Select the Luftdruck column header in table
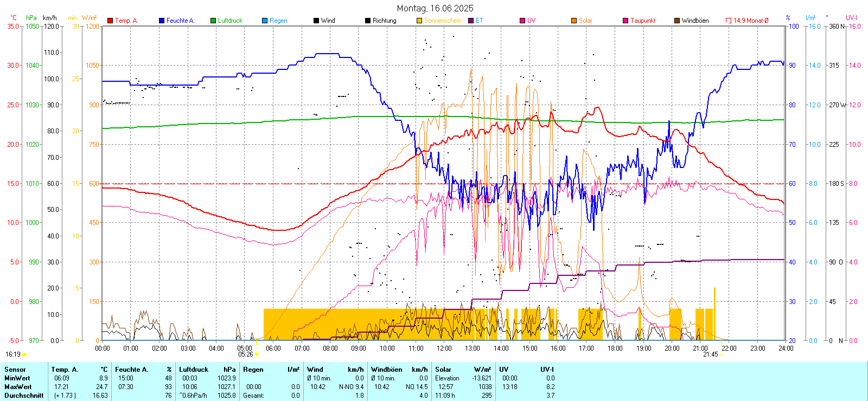Viewport: 868px width, 401px height. (x=194, y=370)
